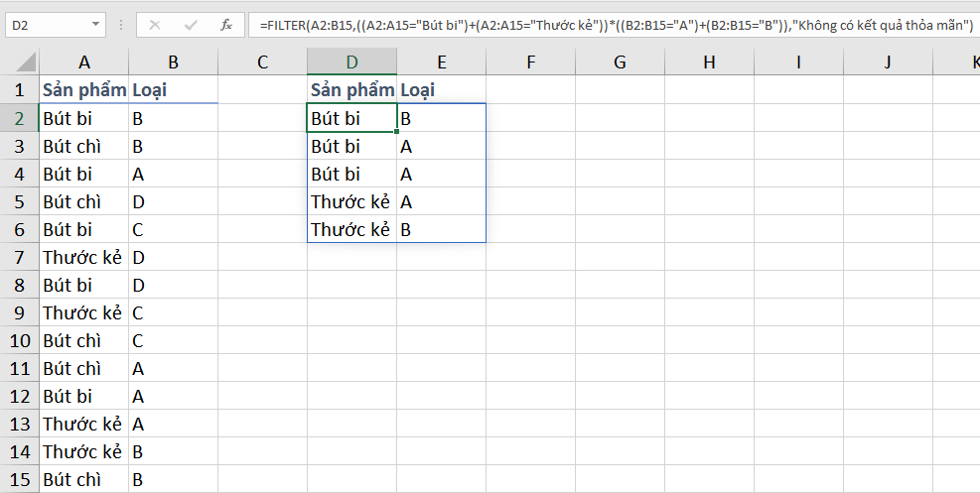Select column A header
Viewport: 980px width, 493px height.
83,62
